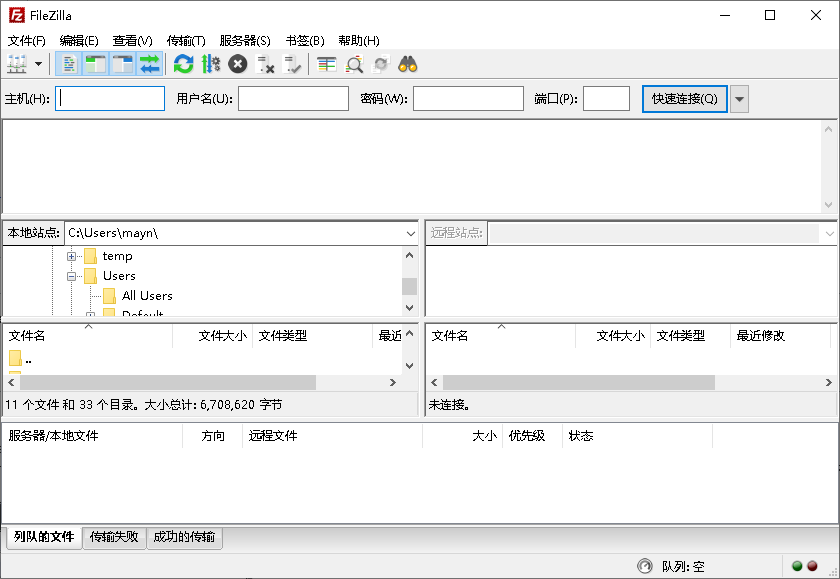Image resolution: width=840 pixels, height=579 pixels.
Task: Focus the 用户名(U) input field
Action: point(294,99)
